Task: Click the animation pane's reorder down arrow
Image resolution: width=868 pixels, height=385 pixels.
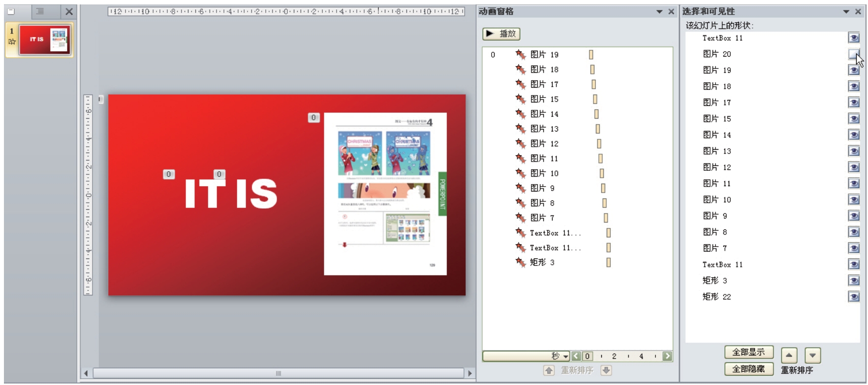Action: (606, 370)
